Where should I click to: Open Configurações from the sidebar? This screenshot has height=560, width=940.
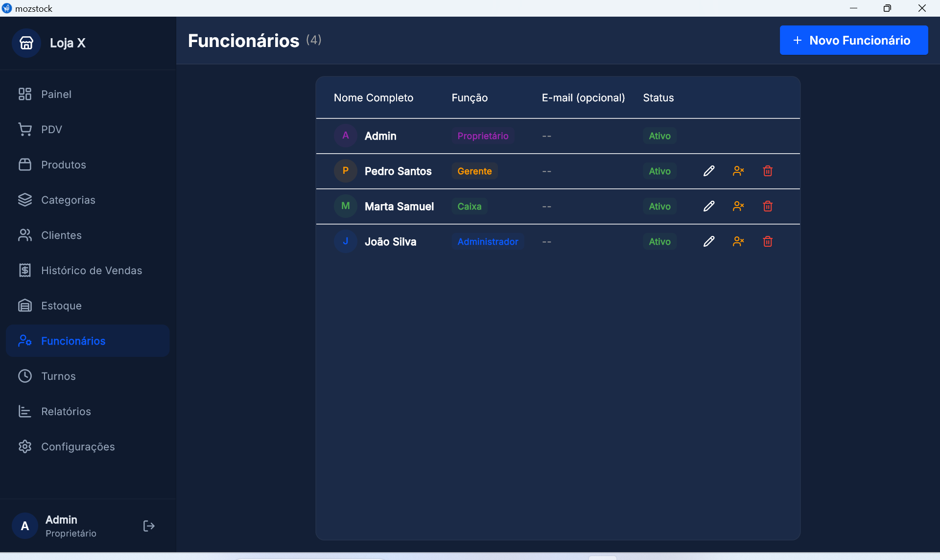(77, 446)
